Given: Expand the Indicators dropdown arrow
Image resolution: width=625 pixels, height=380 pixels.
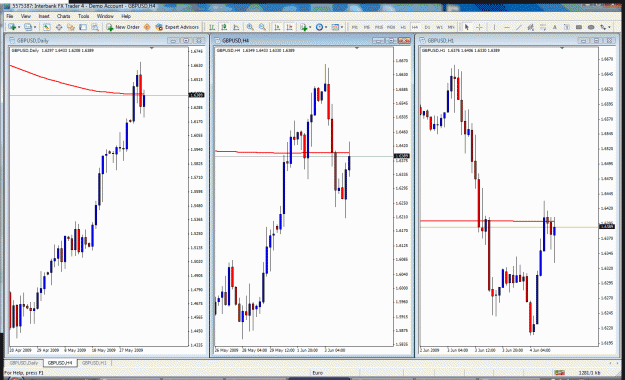Looking at the screenshot, I should pos(310,27).
